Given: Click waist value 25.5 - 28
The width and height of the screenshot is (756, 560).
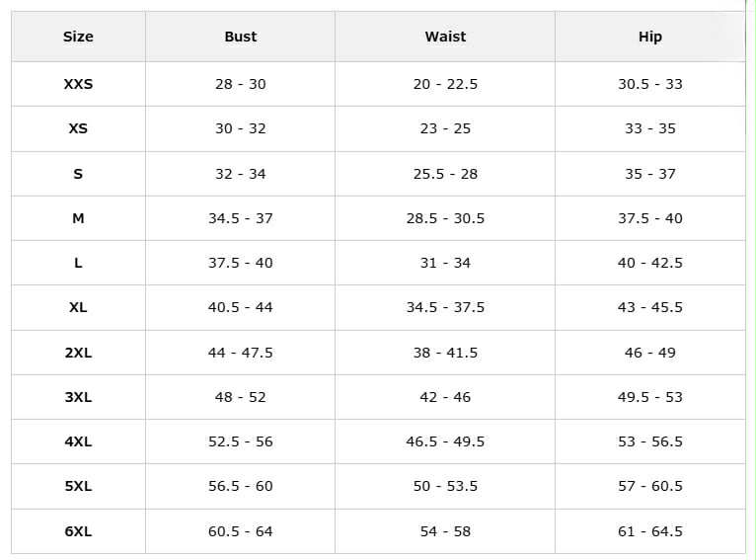Looking at the screenshot, I should click(x=445, y=174).
